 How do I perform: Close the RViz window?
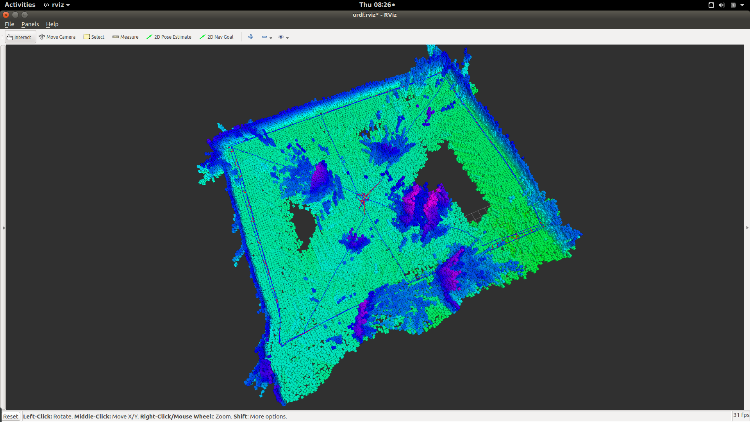tap(7, 15)
